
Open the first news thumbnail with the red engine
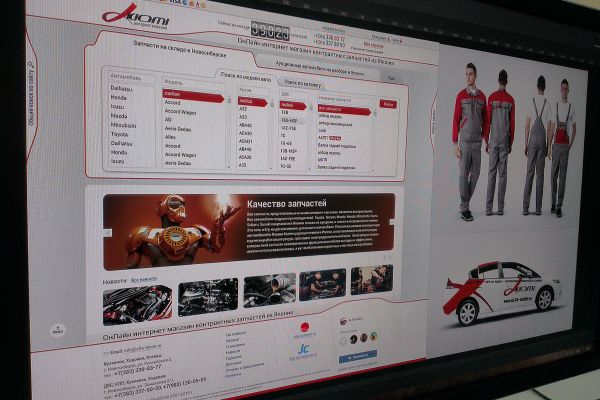[x=137, y=305]
